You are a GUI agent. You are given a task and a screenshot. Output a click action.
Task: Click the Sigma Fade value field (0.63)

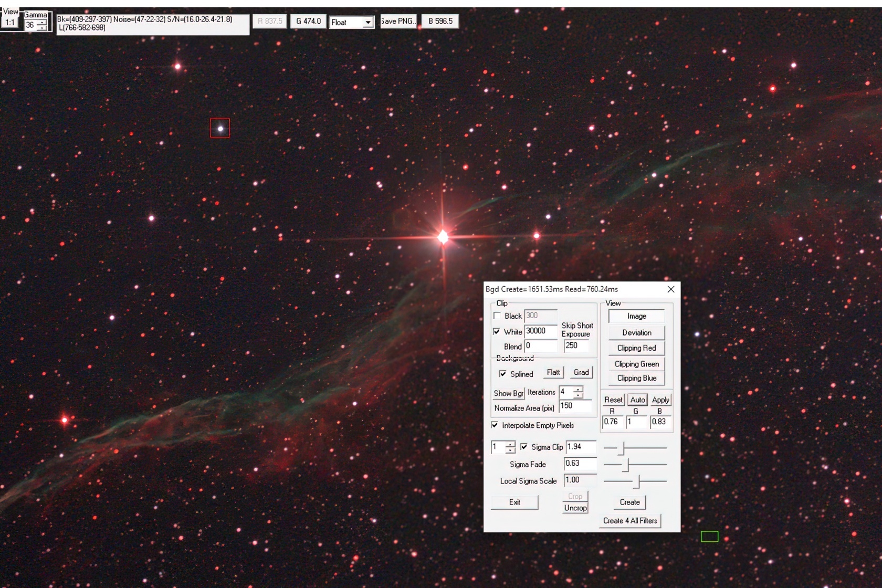point(581,464)
